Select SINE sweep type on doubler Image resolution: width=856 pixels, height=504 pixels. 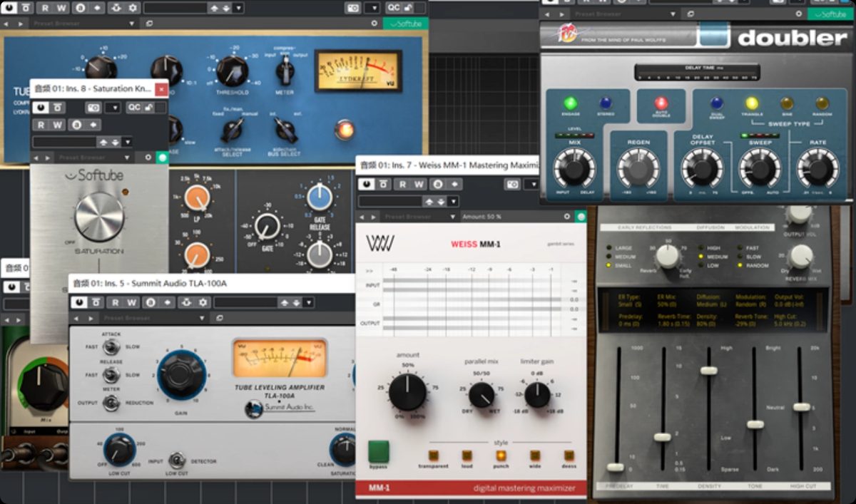tap(787, 103)
